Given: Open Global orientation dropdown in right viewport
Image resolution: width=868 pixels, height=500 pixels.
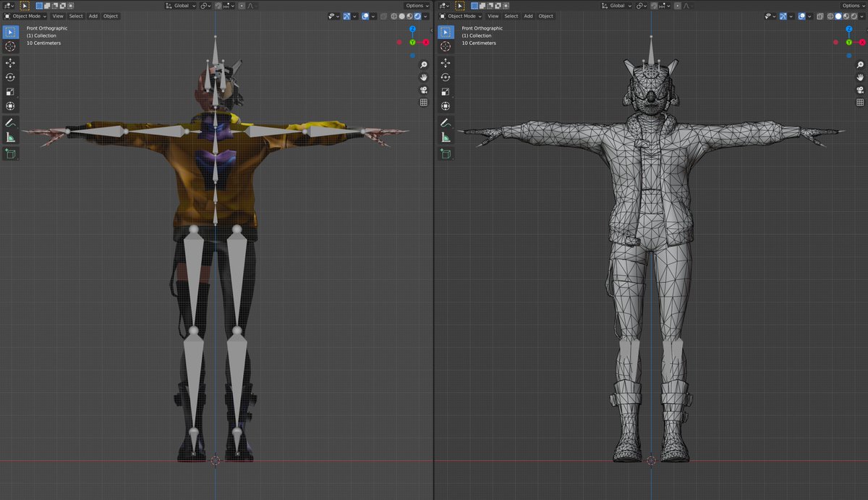Looking at the screenshot, I should pos(616,6).
